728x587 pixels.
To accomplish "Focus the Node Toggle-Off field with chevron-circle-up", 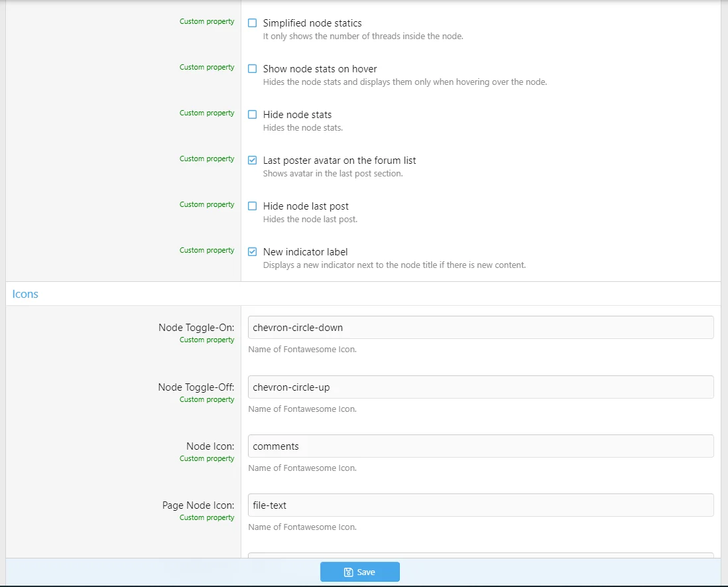I will [480, 387].
